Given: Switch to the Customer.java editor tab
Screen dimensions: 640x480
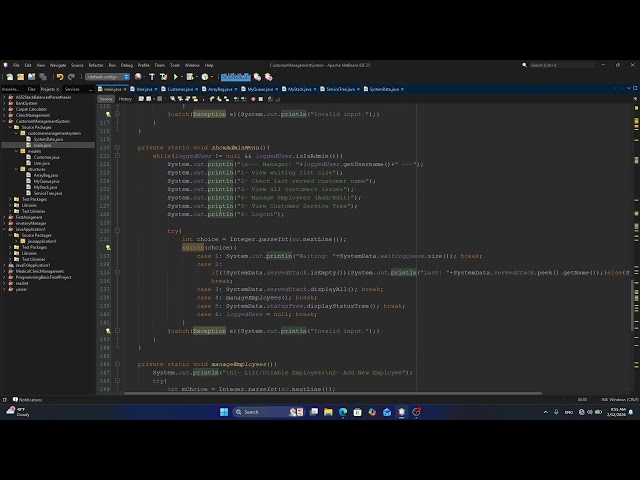Looking at the screenshot, I should [180, 89].
